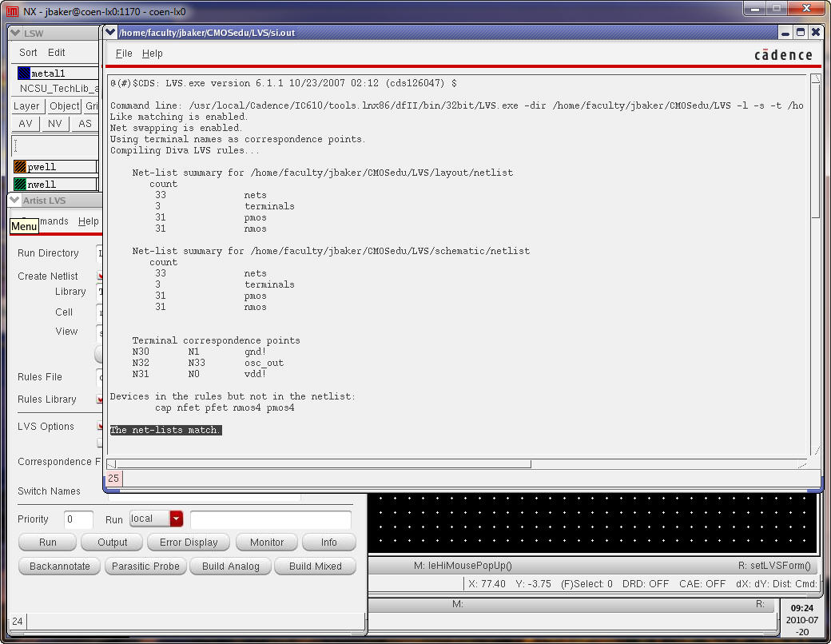Open the Artist LVS window menu chevron
831x644 pixels.
coord(15,201)
